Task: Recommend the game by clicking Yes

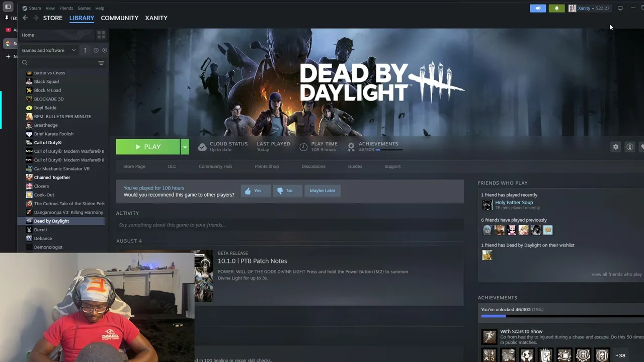Action: 256,191
